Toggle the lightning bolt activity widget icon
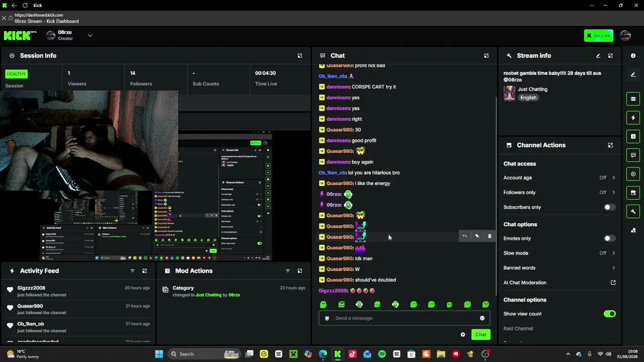 click(633, 118)
